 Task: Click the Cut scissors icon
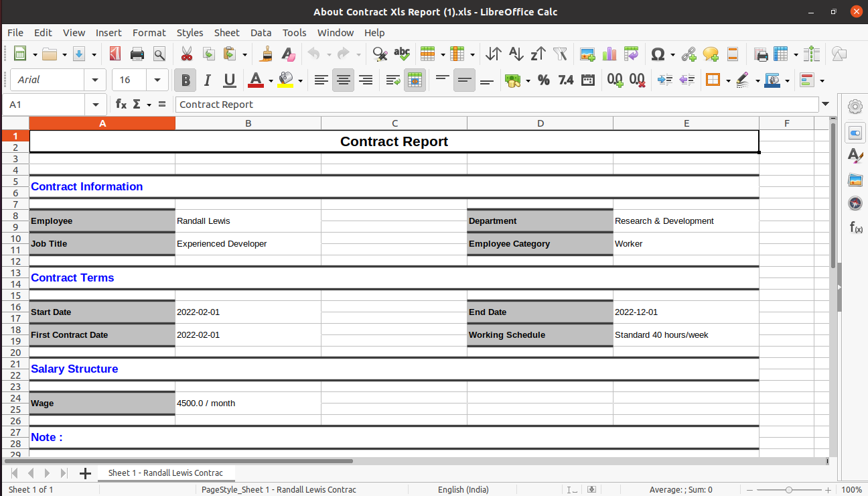click(x=187, y=54)
